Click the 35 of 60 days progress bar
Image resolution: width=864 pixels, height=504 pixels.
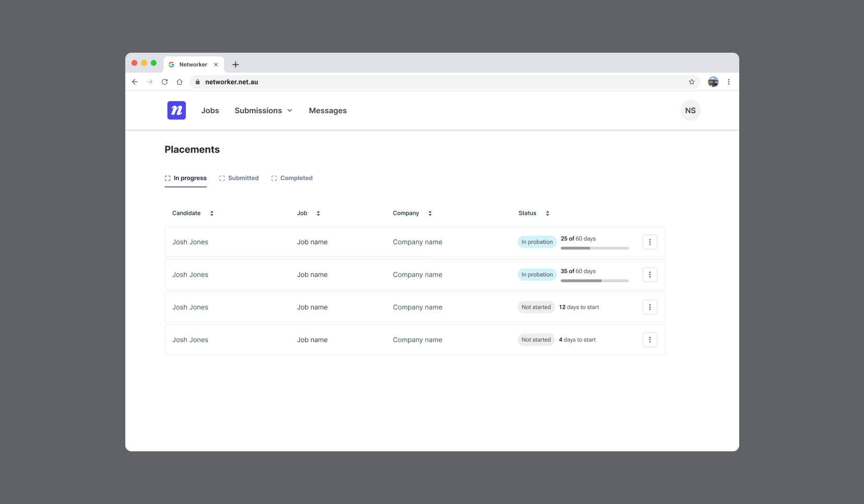pos(595,281)
